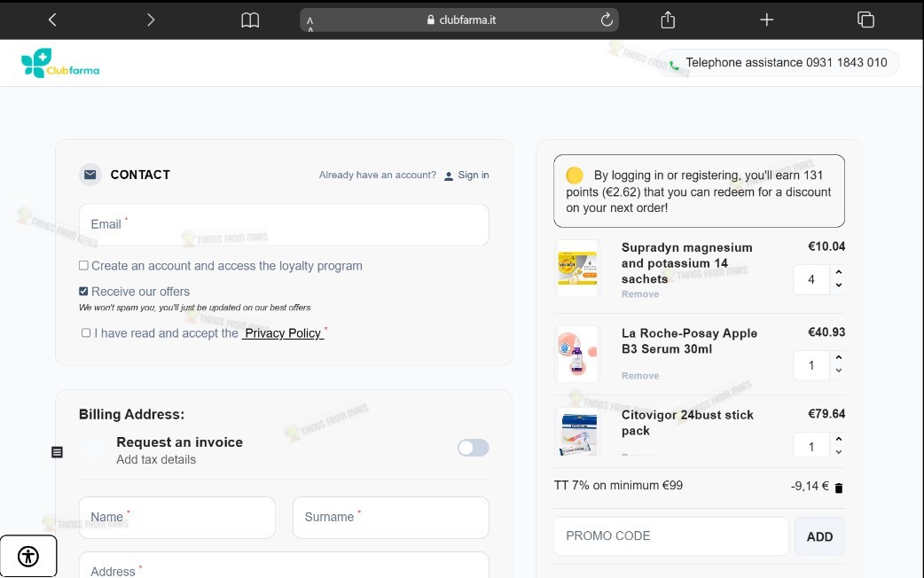Click into the Address field
Image resolution: width=924 pixels, height=578 pixels.
(x=284, y=566)
